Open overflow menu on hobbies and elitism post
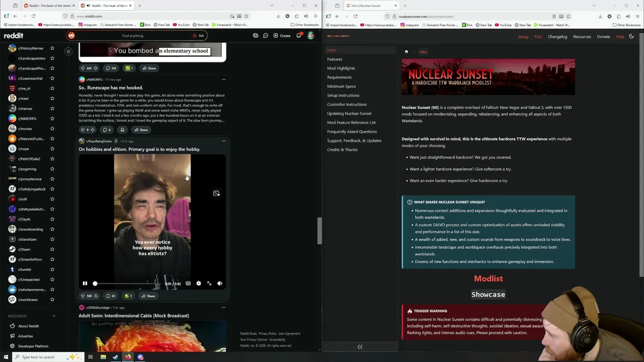644x362 pixels. coord(223,141)
